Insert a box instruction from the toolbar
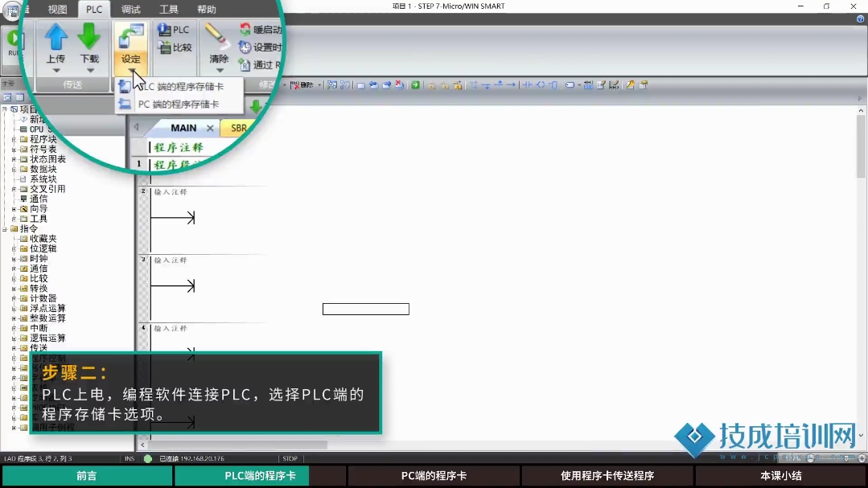 (x=553, y=84)
